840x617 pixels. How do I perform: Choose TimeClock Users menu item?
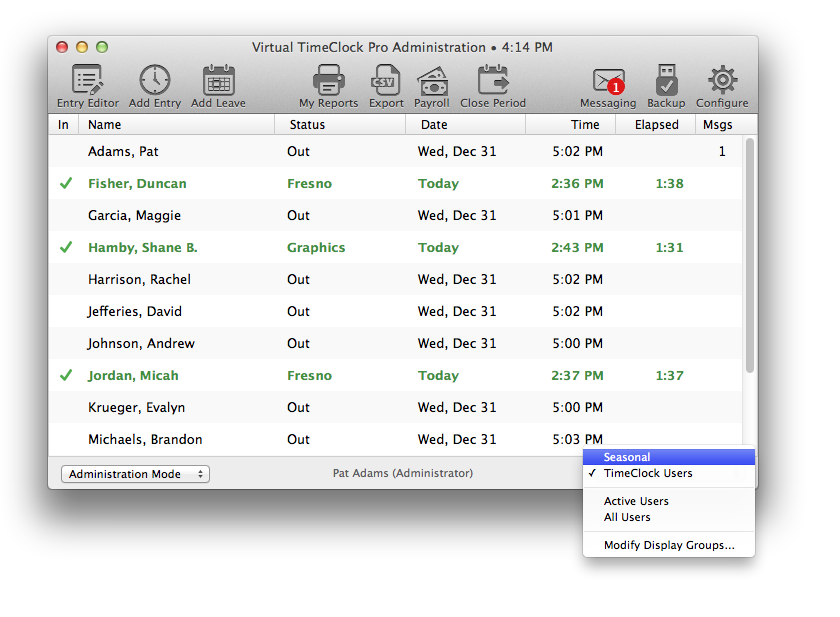pyautogui.click(x=669, y=473)
